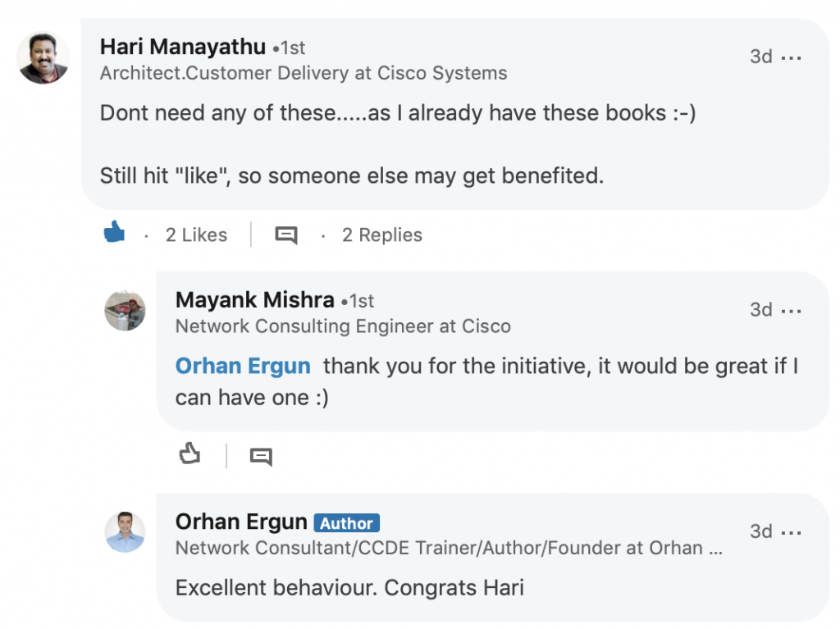840x629 pixels.
Task: Open Hari Manayathu's profile picture
Action: tap(43, 57)
